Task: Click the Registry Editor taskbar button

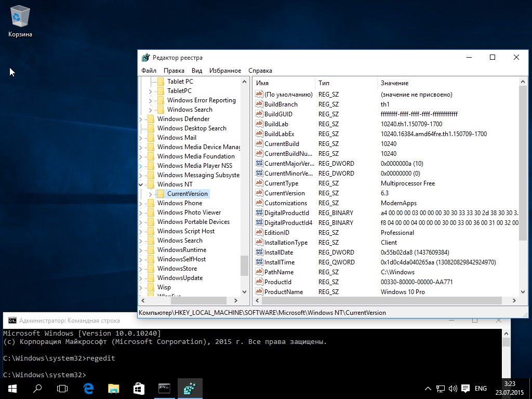Action: point(190,389)
